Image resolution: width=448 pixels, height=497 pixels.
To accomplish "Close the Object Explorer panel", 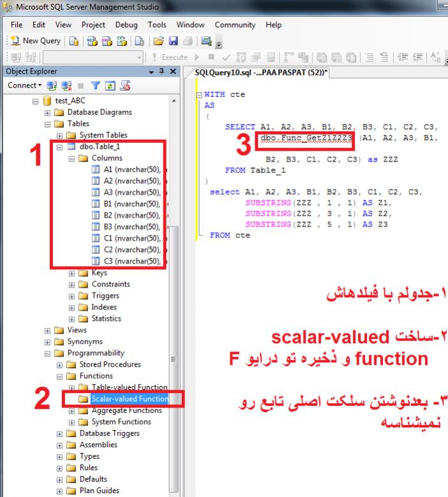I will pyautogui.click(x=173, y=71).
